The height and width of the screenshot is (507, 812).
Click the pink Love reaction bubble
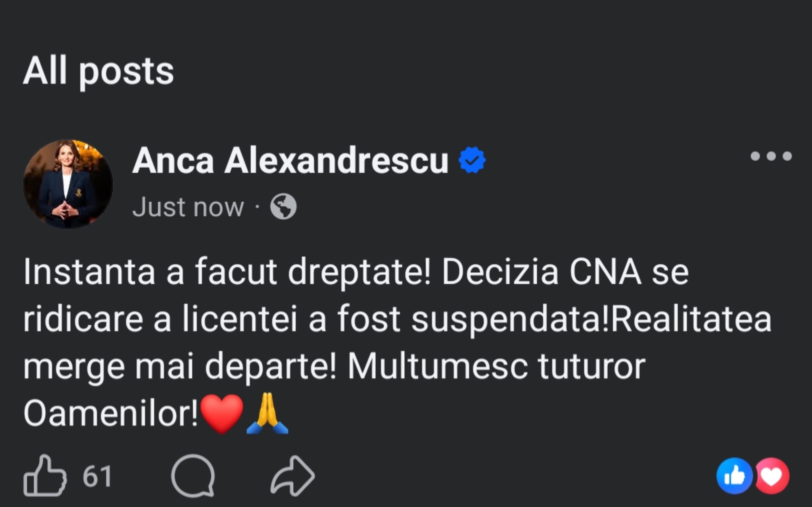(x=772, y=476)
